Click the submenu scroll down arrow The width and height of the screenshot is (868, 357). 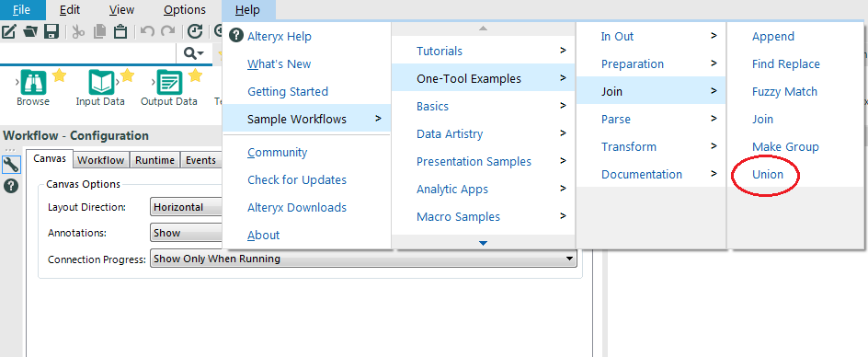484,243
